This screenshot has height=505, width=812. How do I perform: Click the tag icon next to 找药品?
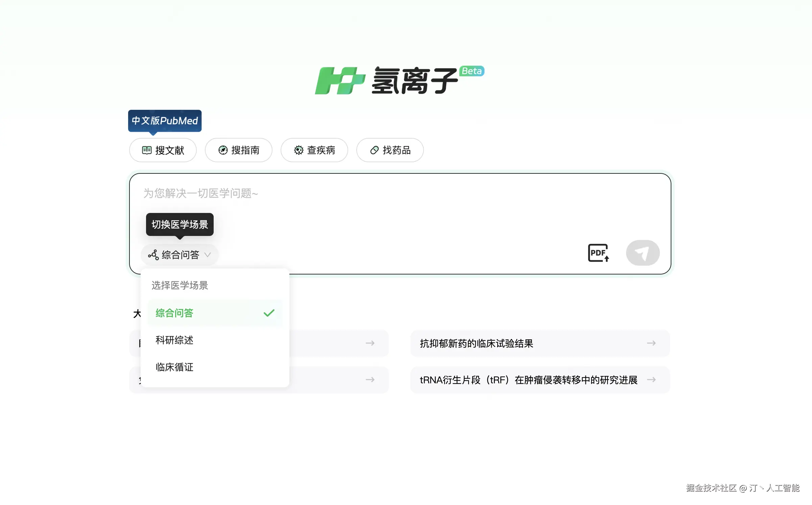click(374, 150)
